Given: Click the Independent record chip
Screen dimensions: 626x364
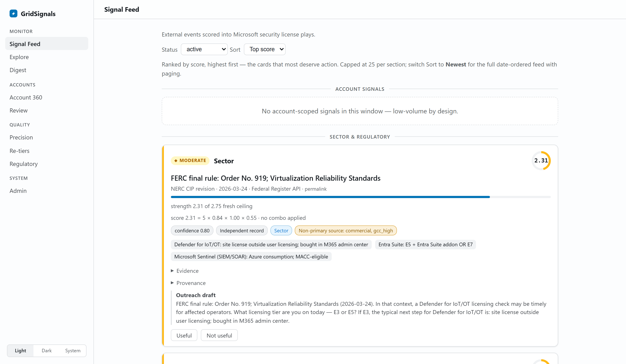Looking at the screenshot, I should [x=242, y=231].
